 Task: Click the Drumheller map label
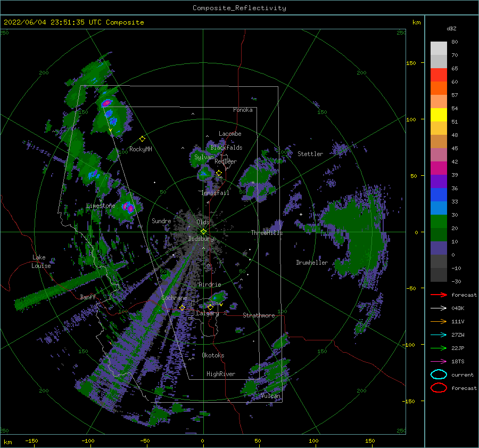(x=312, y=263)
